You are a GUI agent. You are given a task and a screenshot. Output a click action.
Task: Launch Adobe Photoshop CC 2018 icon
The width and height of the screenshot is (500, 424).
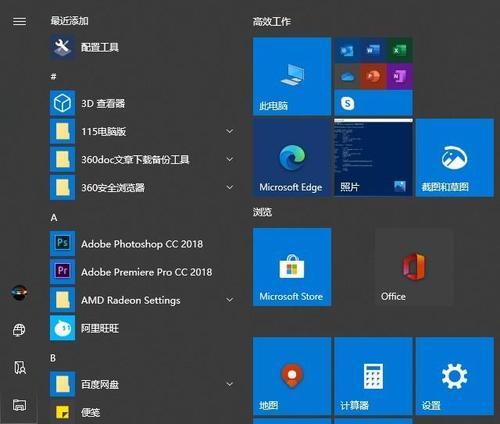click(62, 243)
